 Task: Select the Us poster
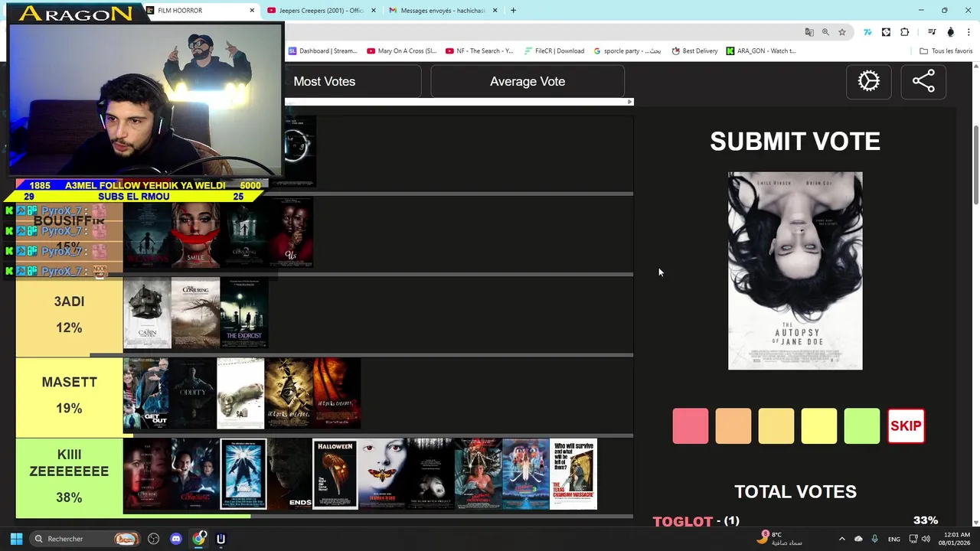click(x=290, y=233)
